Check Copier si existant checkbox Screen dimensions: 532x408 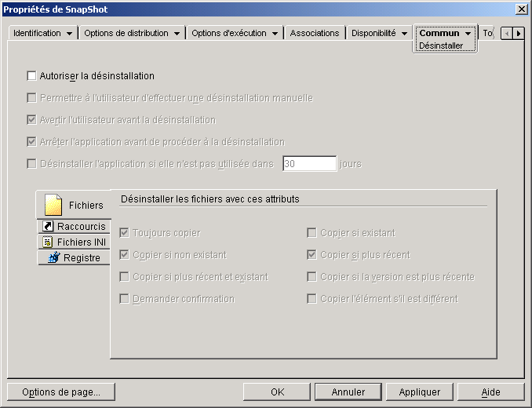coord(312,233)
